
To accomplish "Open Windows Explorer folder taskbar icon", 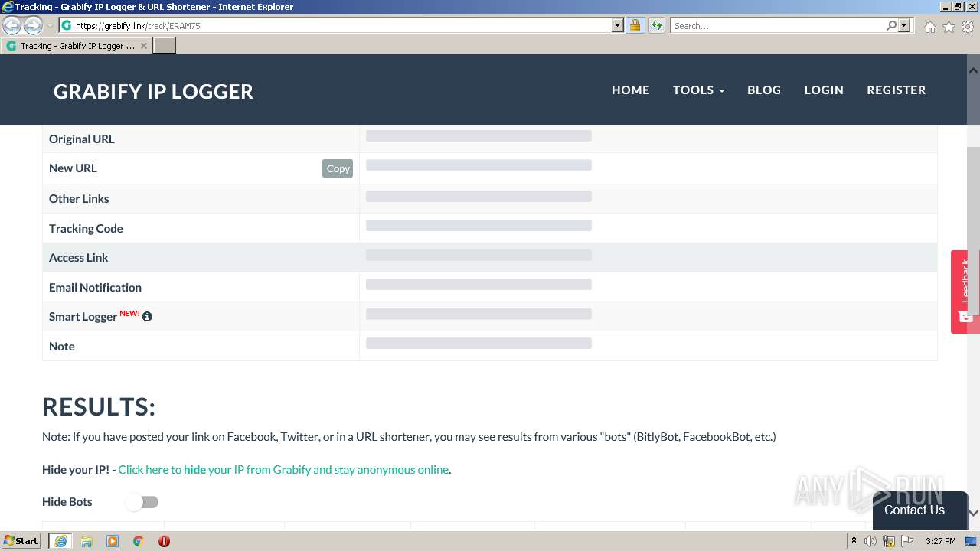I will pos(87,541).
